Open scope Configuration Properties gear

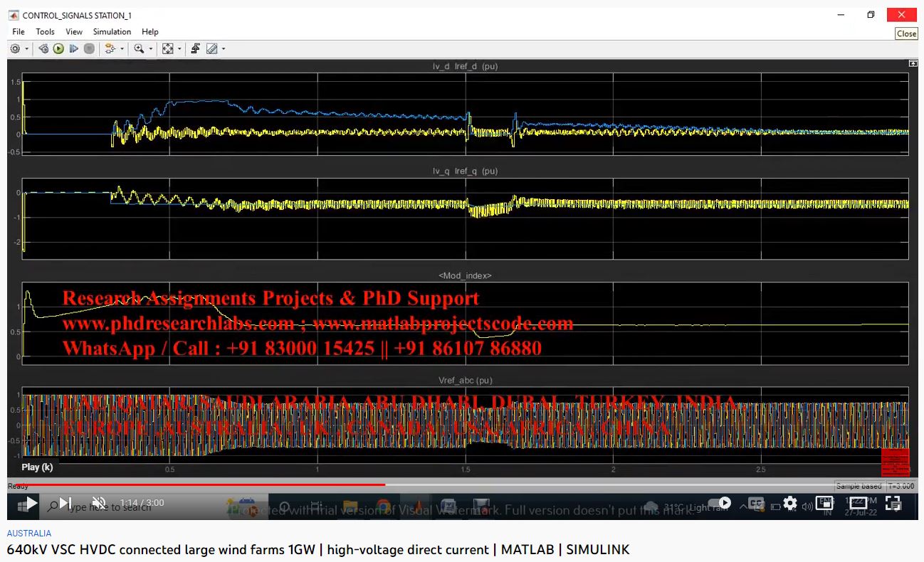click(15, 49)
